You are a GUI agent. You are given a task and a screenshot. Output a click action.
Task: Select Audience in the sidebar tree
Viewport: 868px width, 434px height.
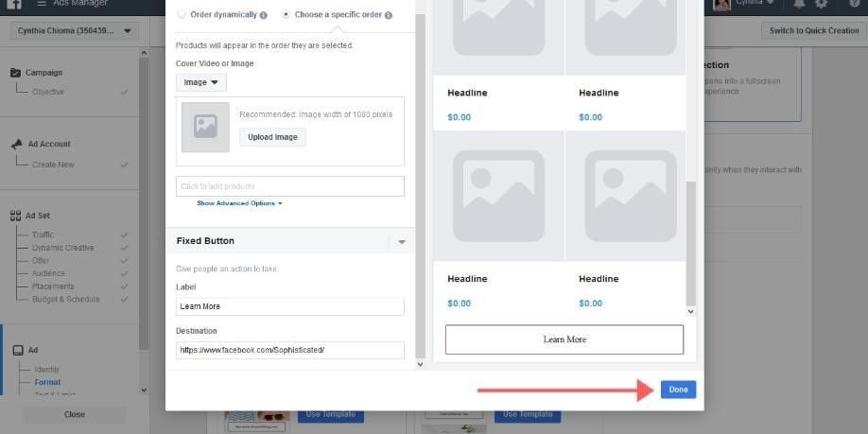point(48,273)
